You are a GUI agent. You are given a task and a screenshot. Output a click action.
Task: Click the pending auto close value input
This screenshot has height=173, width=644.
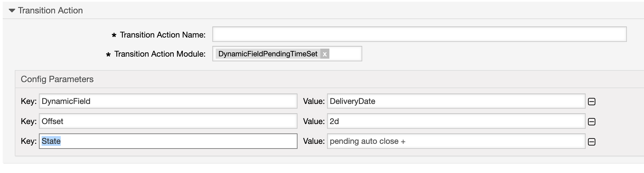tap(456, 141)
